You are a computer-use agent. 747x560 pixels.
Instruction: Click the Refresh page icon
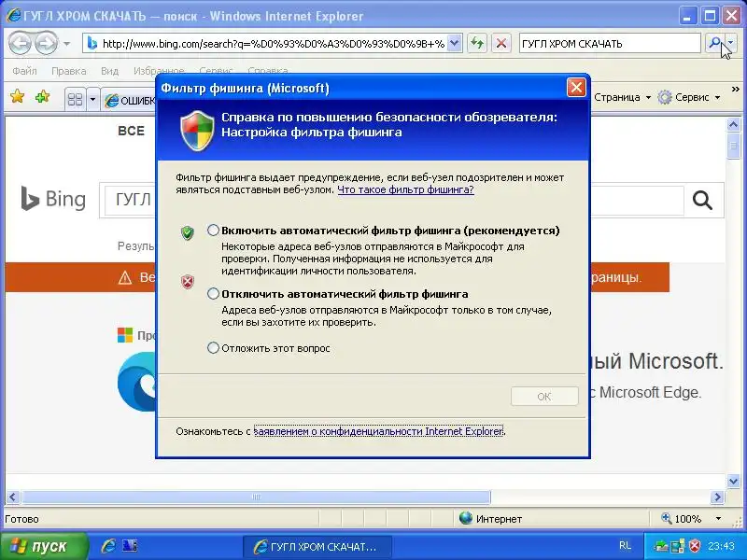pos(477,44)
